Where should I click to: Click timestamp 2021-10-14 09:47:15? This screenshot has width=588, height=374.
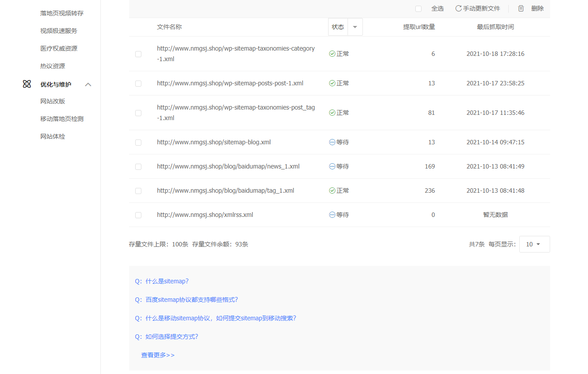[496, 142]
